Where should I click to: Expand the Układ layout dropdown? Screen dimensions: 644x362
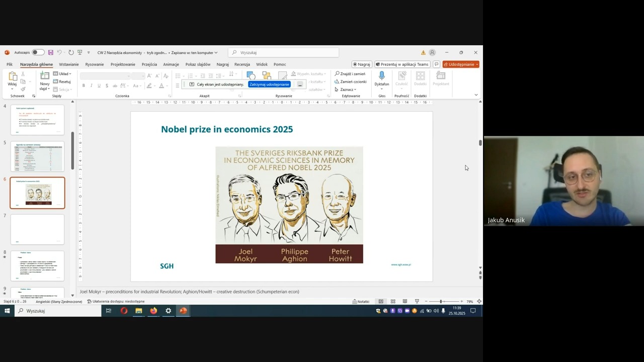63,74
